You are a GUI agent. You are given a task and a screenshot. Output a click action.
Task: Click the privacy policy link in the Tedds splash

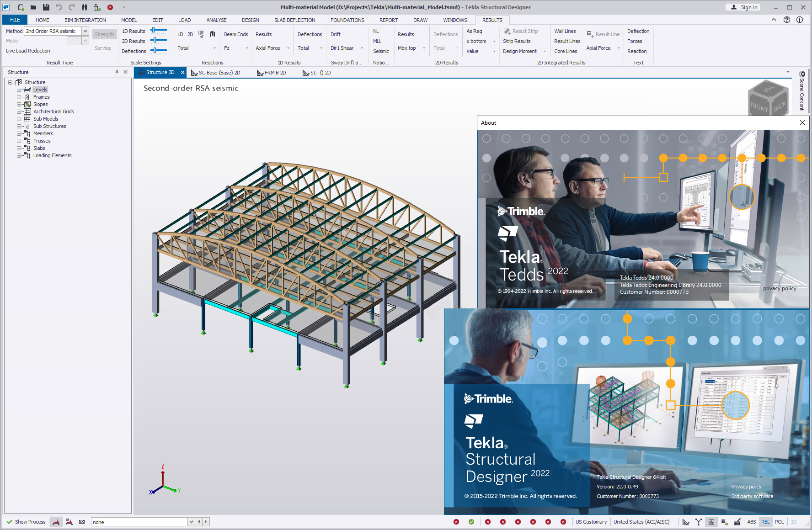[x=779, y=288]
